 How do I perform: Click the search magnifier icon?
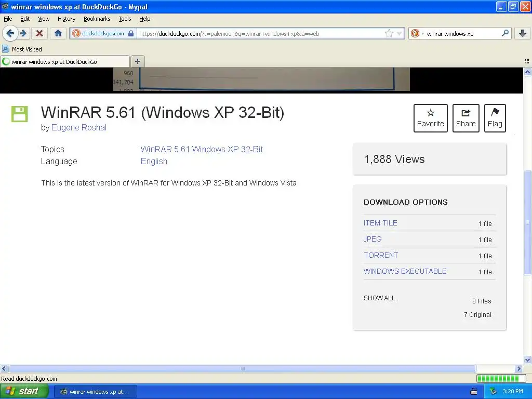505,33
